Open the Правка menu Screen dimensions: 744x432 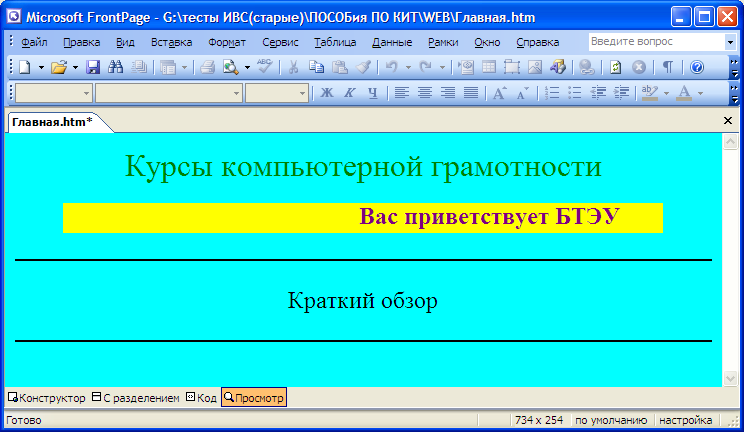coord(82,42)
